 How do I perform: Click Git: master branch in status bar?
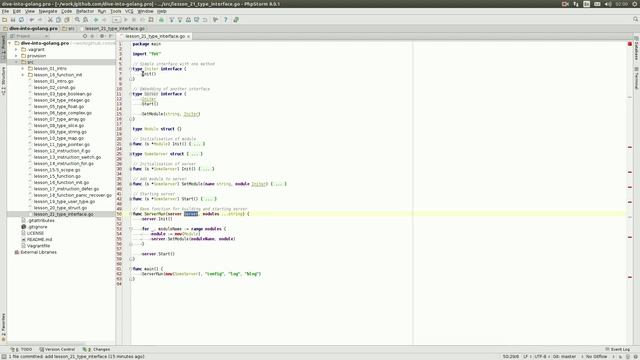(564, 356)
